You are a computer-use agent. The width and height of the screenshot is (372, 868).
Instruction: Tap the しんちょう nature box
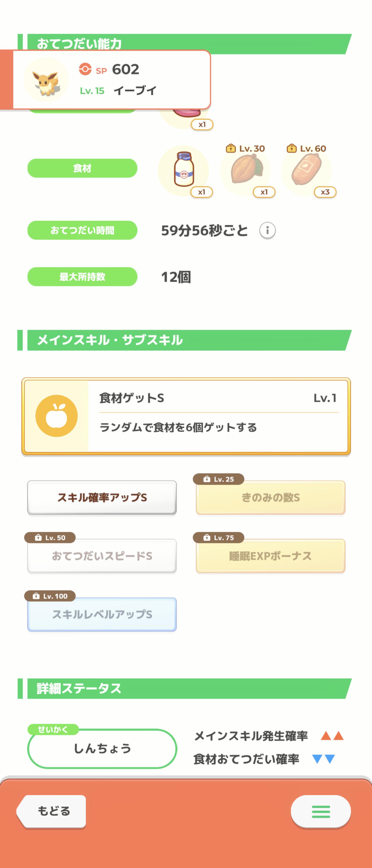pyautogui.click(x=102, y=748)
